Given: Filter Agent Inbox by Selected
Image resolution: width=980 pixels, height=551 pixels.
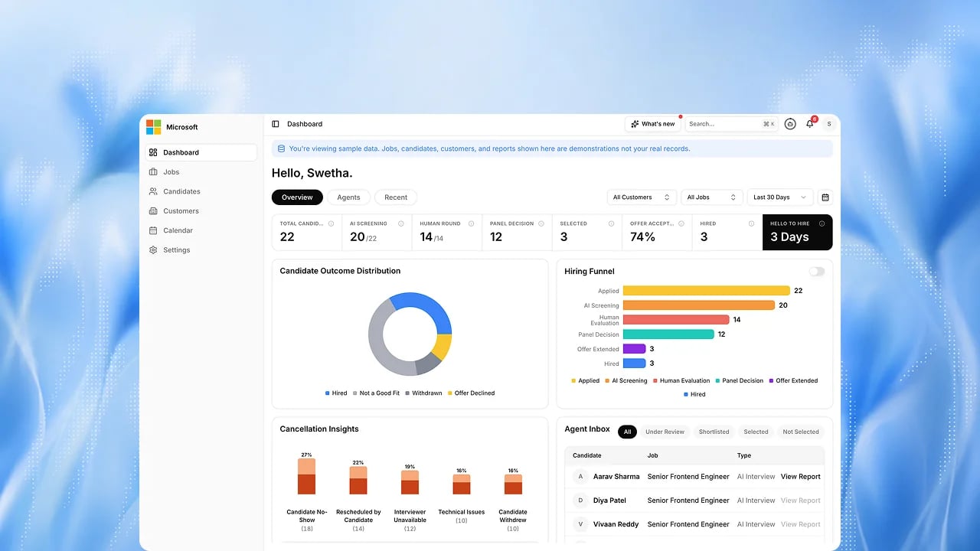Looking at the screenshot, I should pyautogui.click(x=756, y=432).
